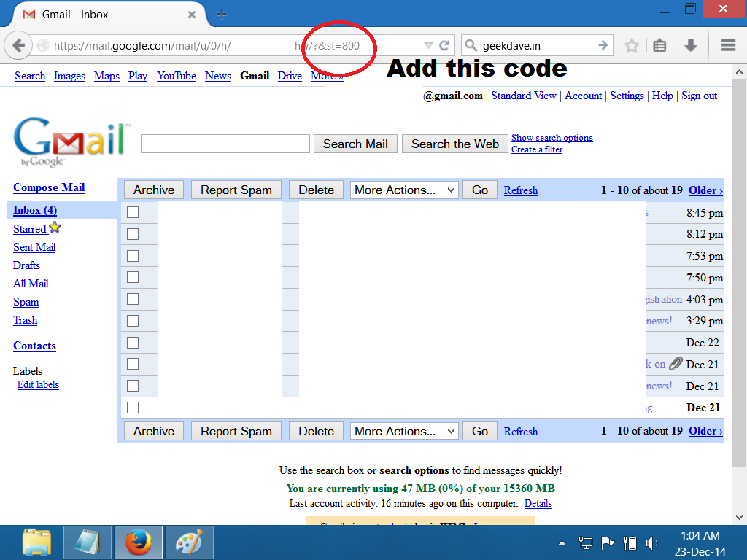
Task: Show hidden system tray icons
Action: pyautogui.click(x=562, y=542)
